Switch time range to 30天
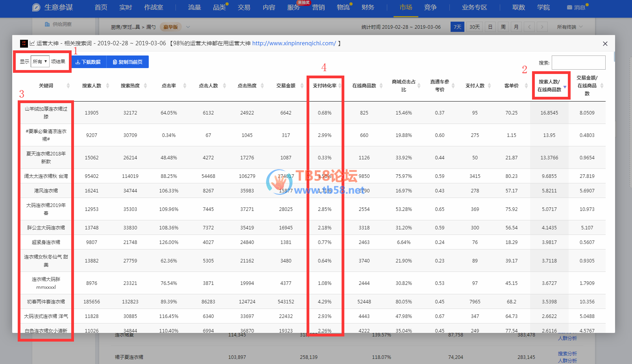The width and height of the screenshot is (632, 364). pos(475,27)
